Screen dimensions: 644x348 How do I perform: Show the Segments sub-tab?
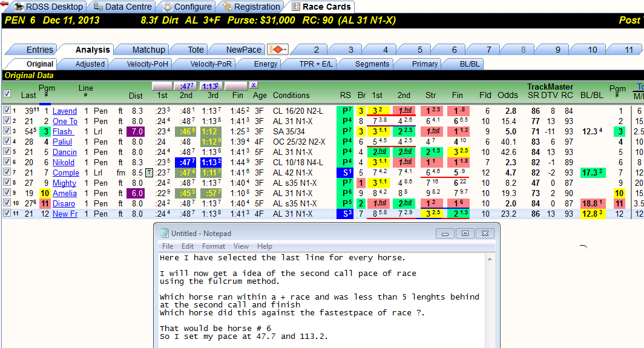pyautogui.click(x=372, y=64)
